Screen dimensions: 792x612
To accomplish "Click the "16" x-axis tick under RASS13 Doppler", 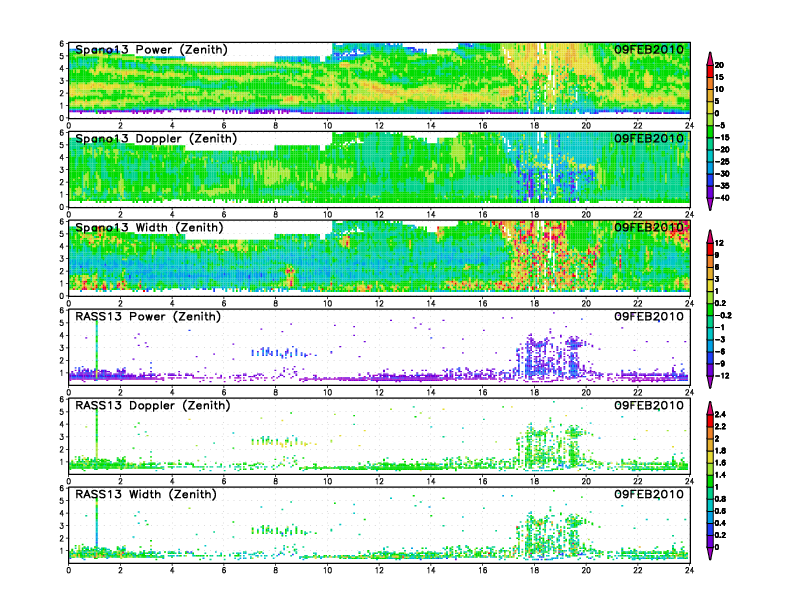I will pos(483,481).
